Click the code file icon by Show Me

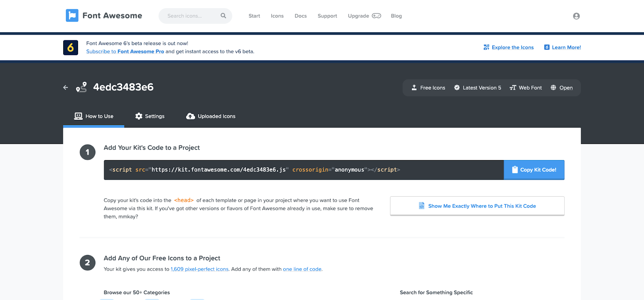(x=421, y=206)
